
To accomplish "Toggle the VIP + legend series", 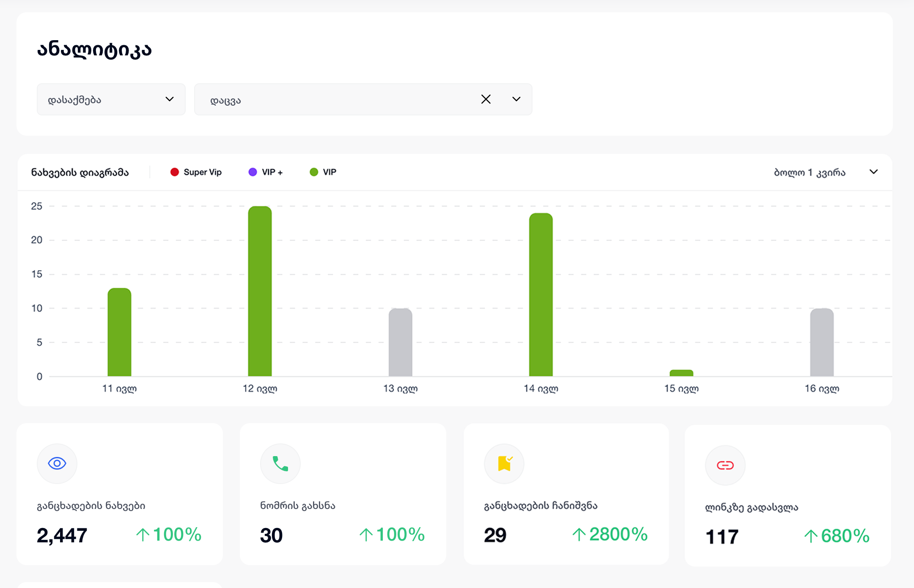I will click(266, 172).
